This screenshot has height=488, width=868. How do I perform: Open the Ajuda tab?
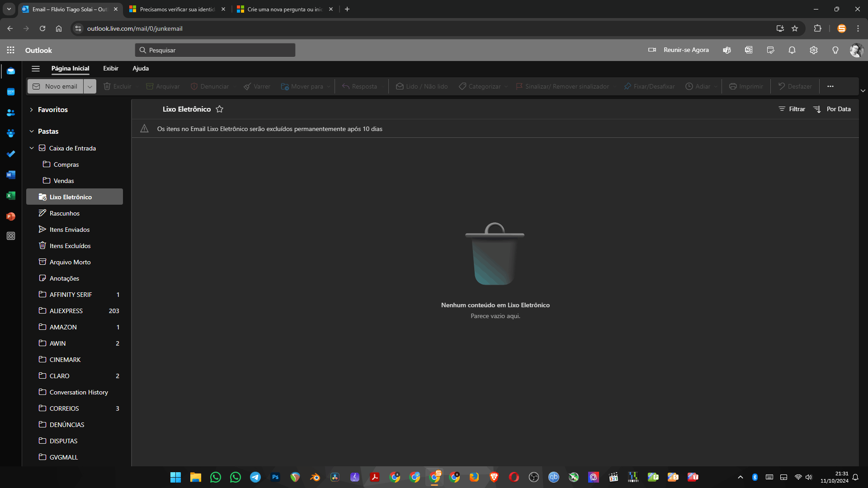(x=141, y=69)
